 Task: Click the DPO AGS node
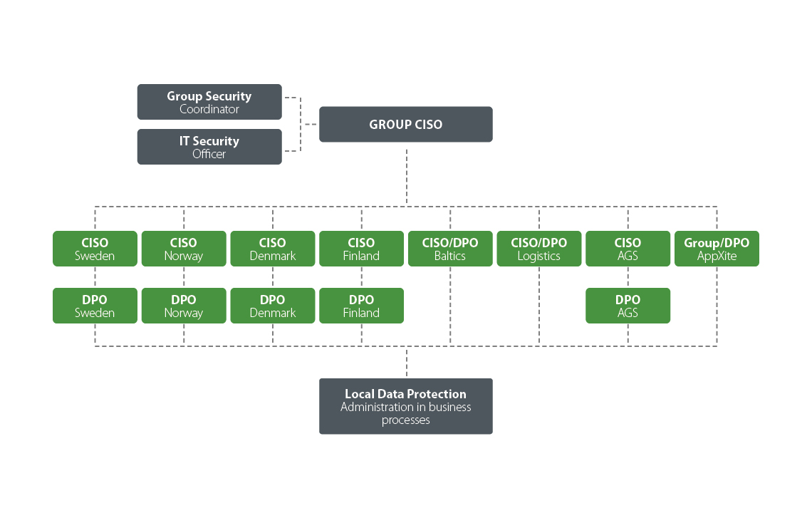click(x=628, y=306)
